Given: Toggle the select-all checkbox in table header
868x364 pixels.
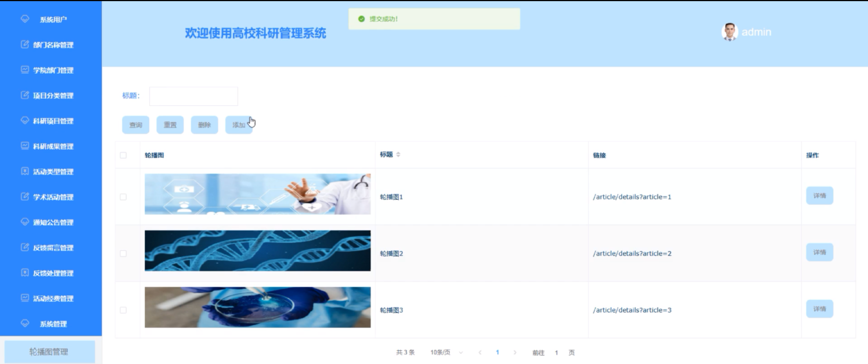Looking at the screenshot, I should (x=123, y=155).
